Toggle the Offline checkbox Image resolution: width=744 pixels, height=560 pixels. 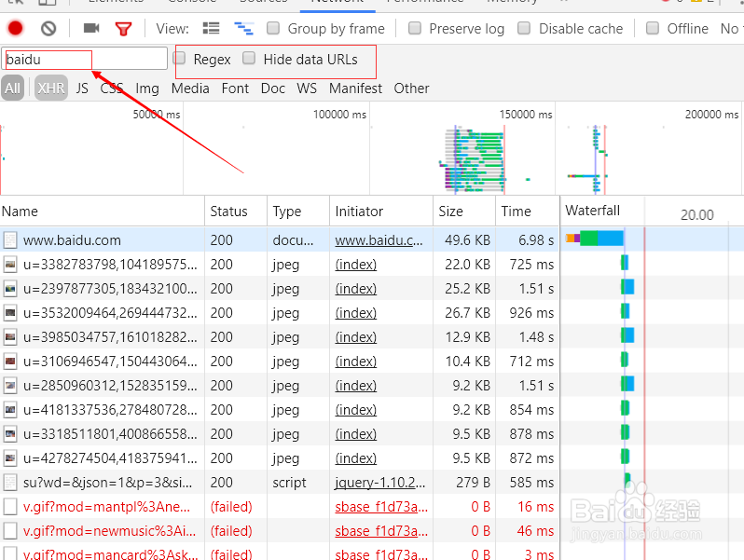pyautogui.click(x=653, y=29)
